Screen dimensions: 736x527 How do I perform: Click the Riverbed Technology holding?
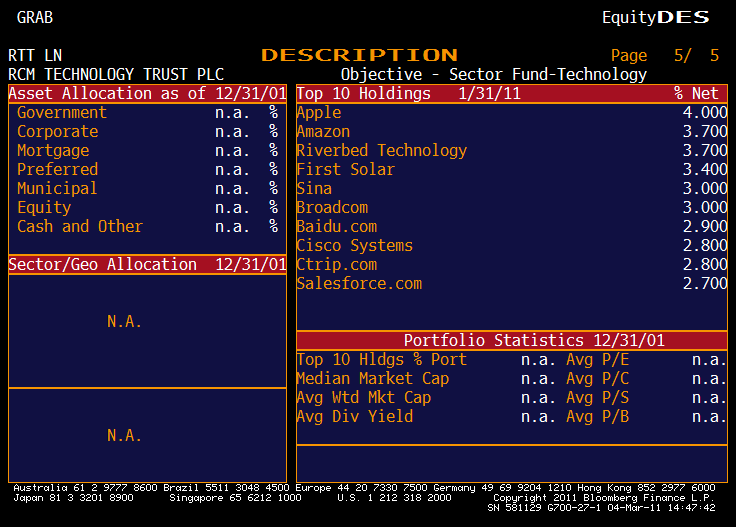[x=381, y=151]
